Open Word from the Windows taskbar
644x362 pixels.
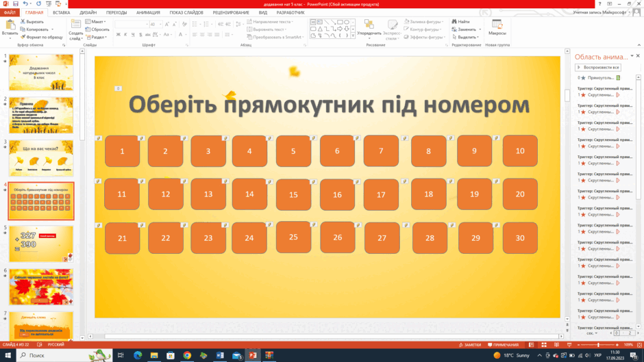(220, 355)
